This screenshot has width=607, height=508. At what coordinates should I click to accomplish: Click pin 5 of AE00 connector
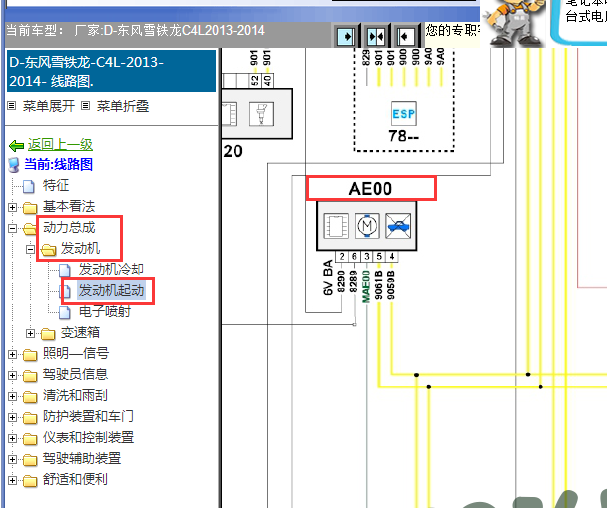379,257
